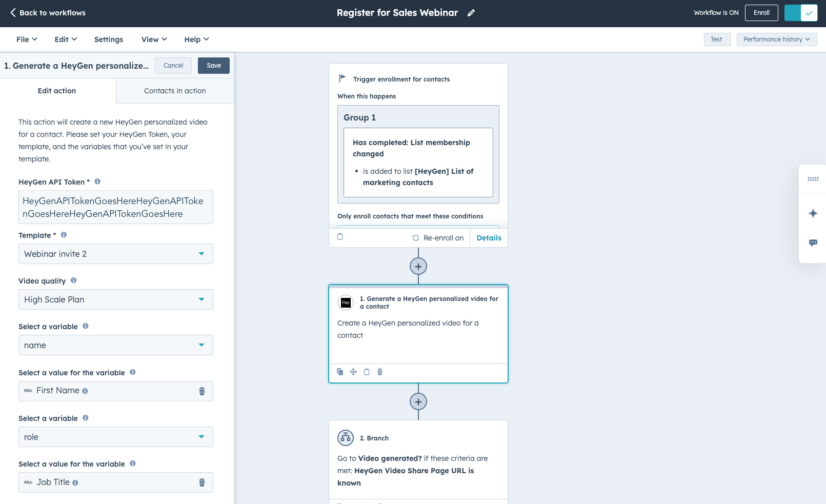826x504 pixels.
Task: Show info for the Job Title value label
Action: (133, 463)
